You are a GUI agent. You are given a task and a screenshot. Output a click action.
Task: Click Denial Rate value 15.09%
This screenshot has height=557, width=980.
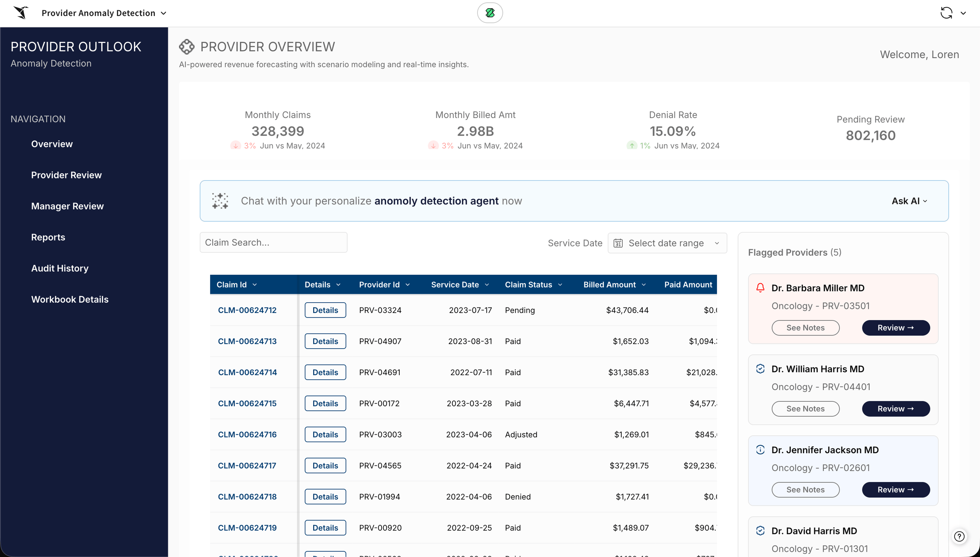click(673, 131)
